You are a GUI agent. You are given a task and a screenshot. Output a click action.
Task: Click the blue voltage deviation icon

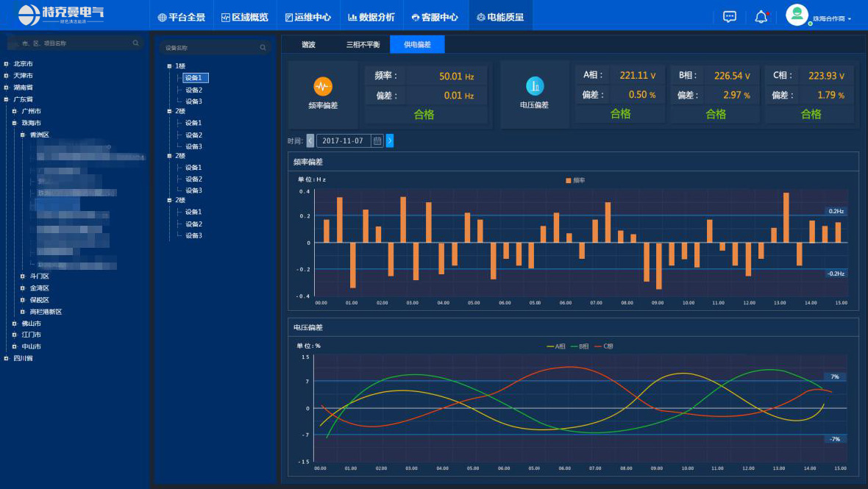coord(535,86)
